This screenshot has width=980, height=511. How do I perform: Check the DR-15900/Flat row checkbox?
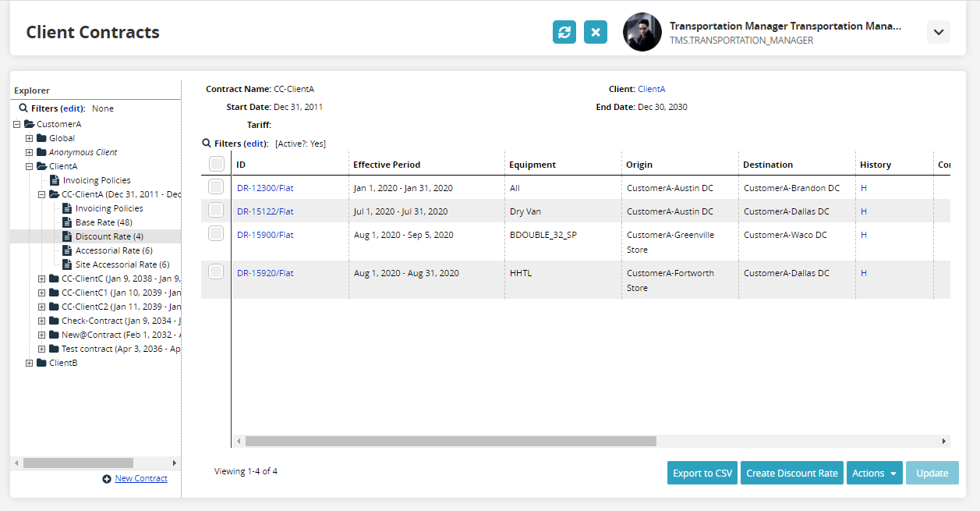(216, 233)
